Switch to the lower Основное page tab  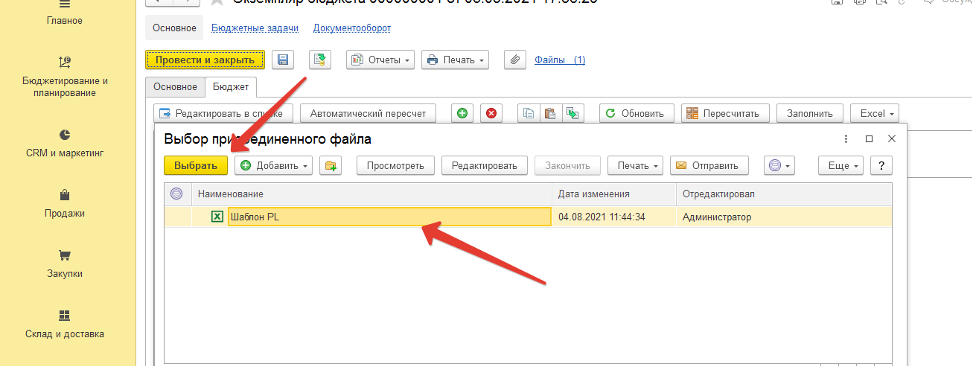point(175,87)
